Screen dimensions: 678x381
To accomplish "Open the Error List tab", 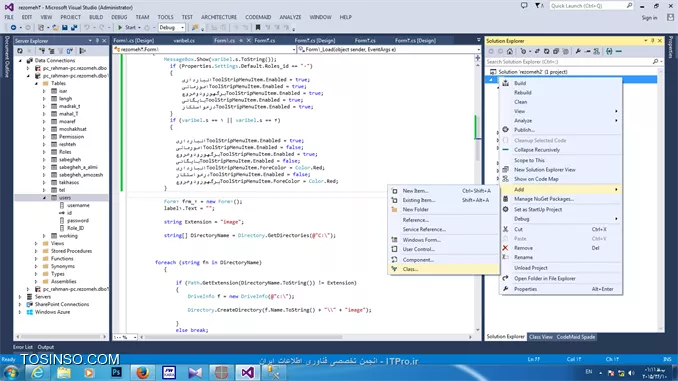I will tap(23, 347).
